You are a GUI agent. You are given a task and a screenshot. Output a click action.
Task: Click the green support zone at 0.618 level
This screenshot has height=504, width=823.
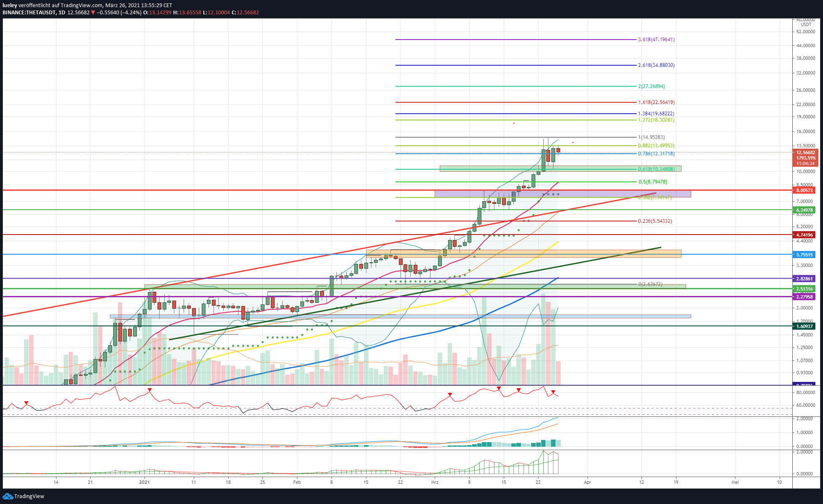pos(560,168)
